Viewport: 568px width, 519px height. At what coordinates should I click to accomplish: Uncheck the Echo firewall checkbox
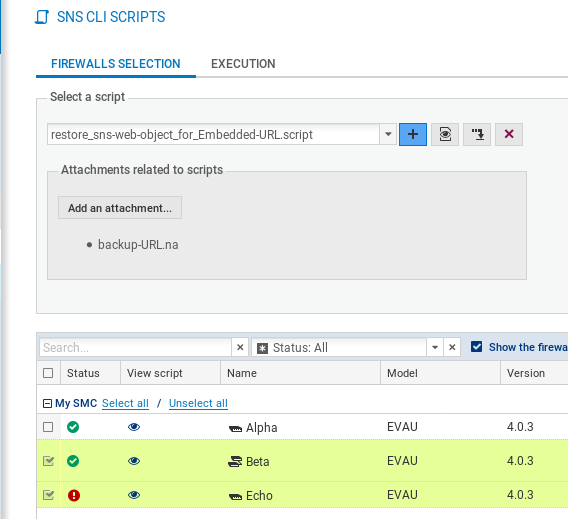[x=48, y=495]
